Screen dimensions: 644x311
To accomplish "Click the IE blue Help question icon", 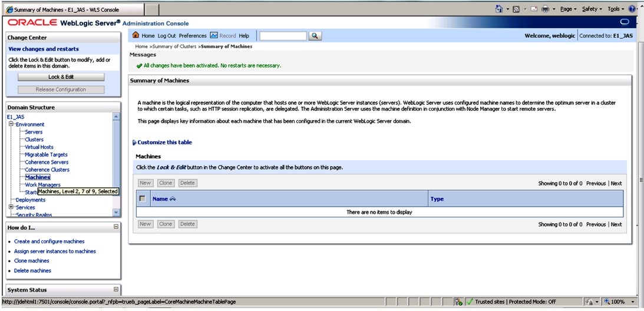I will click(632, 9).
